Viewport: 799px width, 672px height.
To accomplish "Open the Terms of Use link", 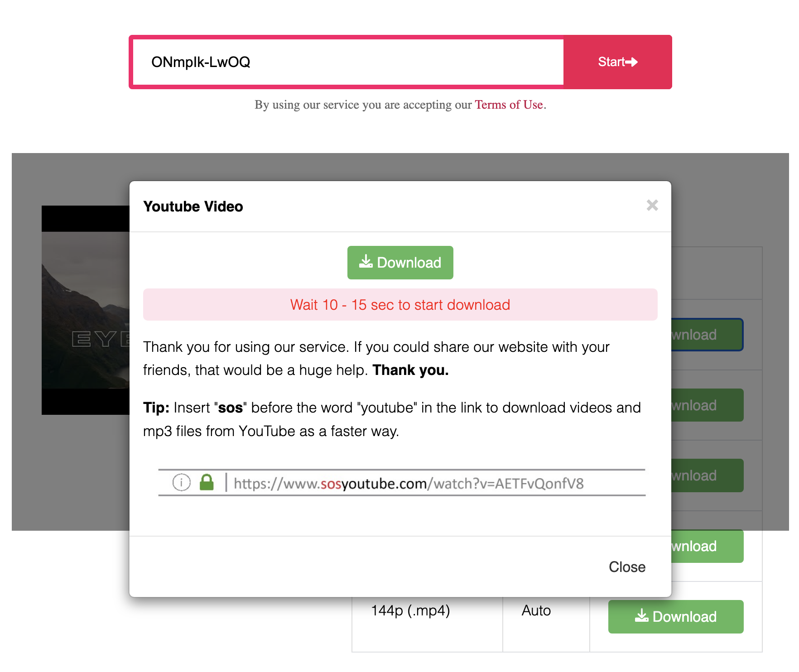I will (508, 105).
